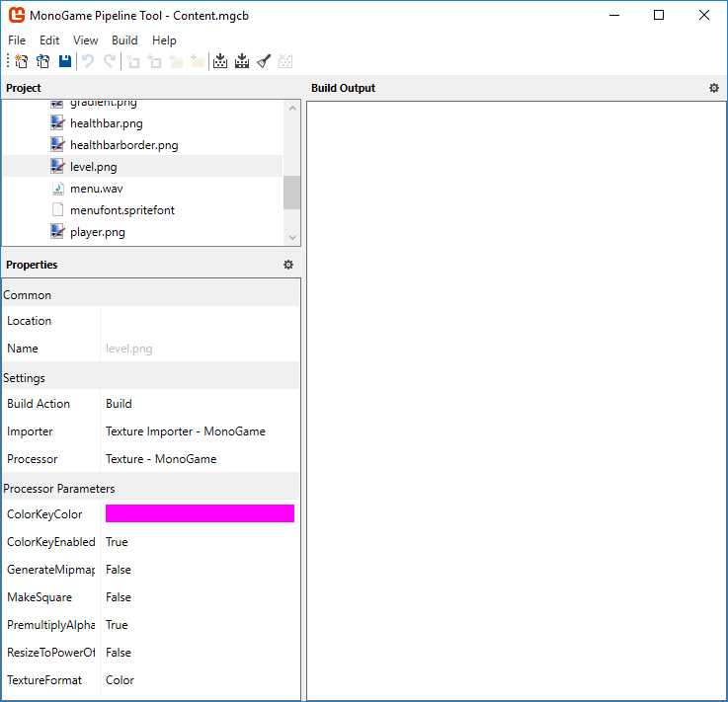Click the toolbar drag grip handle
728x702 pixels.
coord(8,61)
